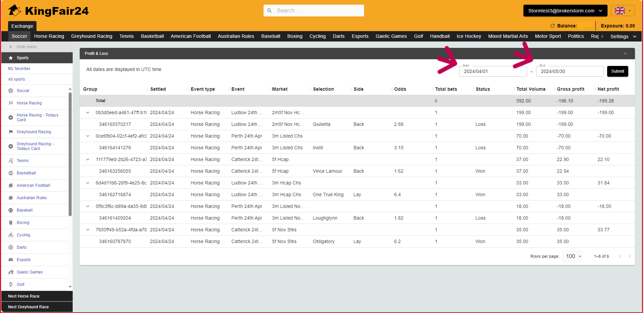Open the language selector dropdown arrow

[630, 11]
